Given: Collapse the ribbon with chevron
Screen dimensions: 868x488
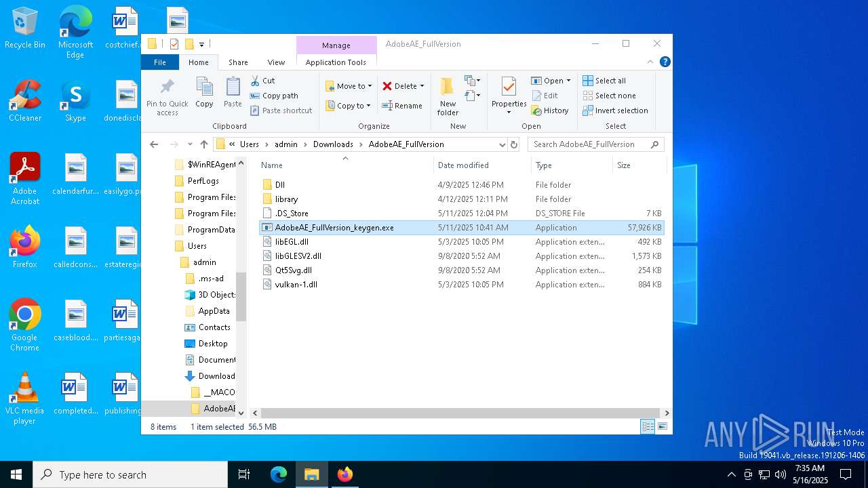Looking at the screenshot, I should [650, 62].
